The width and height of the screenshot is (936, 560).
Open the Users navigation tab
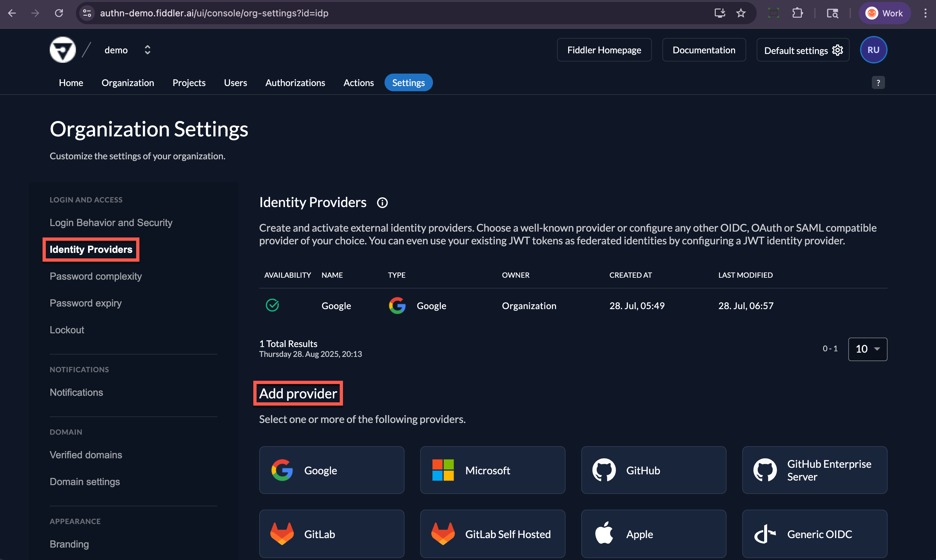coord(235,82)
